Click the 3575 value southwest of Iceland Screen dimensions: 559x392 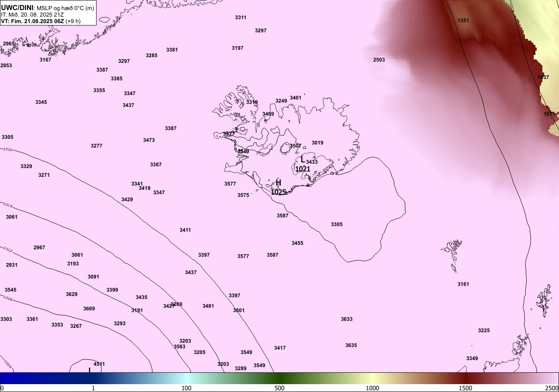point(243,195)
